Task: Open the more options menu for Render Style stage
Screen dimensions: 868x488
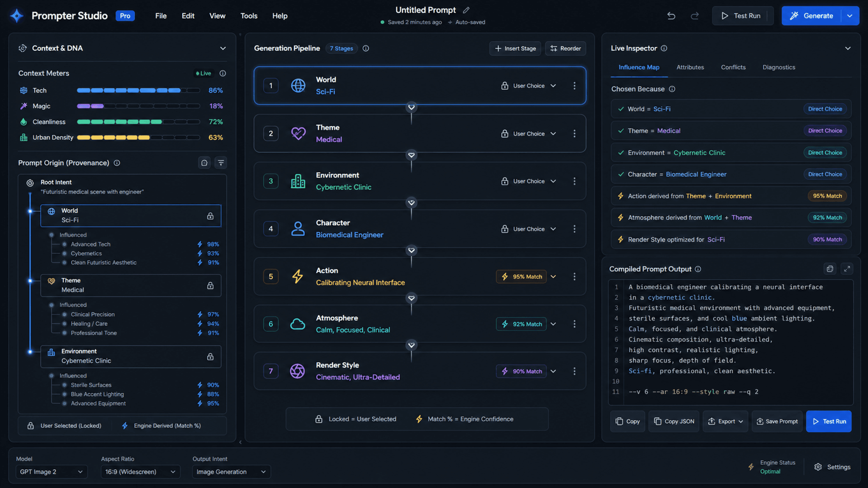Action: pyautogui.click(x=574, y=371)
